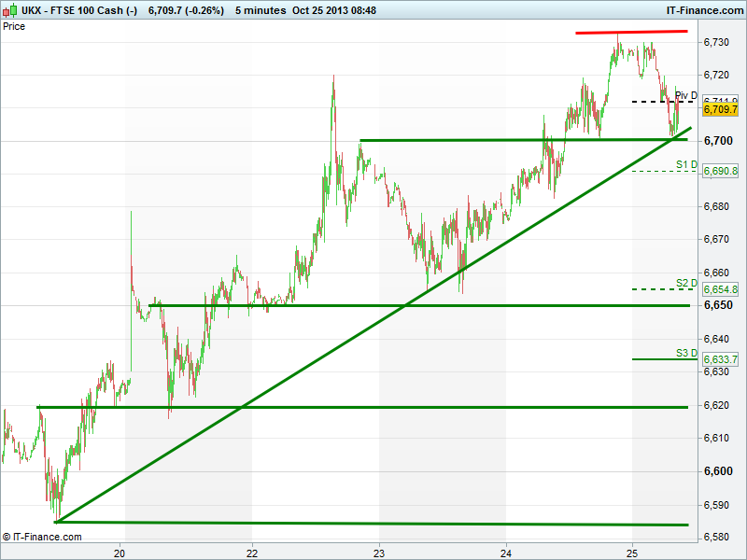Select the S3 D support label

point(686,353)
